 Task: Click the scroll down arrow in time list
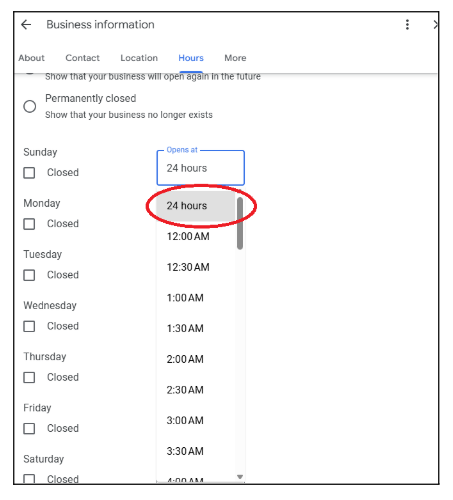(x=240, y=477)
